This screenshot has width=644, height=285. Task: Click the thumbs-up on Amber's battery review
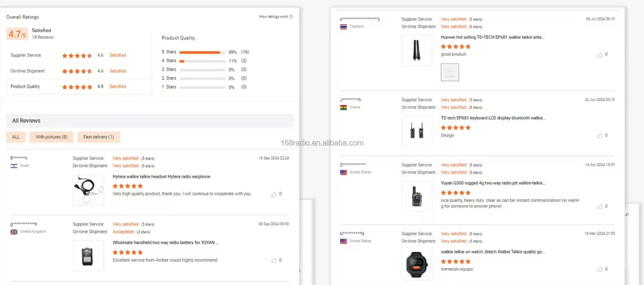pyautogui.click(x=274, y=260)
